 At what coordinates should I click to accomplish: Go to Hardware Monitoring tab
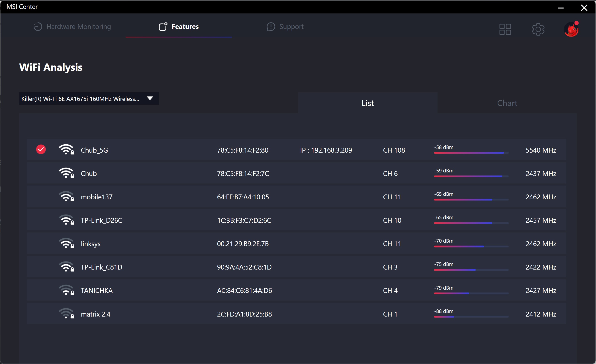pyautogui.click(x=78, y=27)
